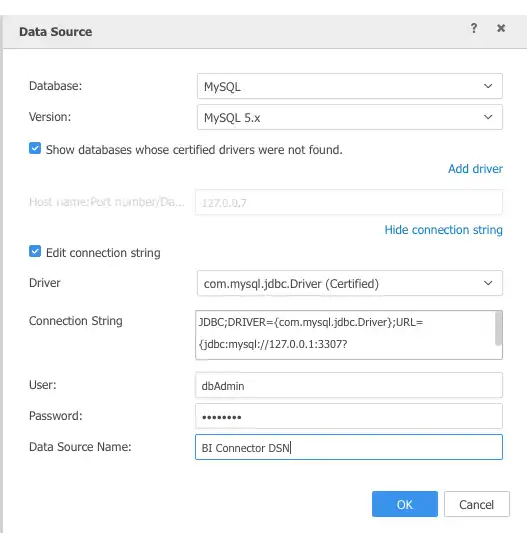Click Hide connection string link

click(x=443, y=230)
